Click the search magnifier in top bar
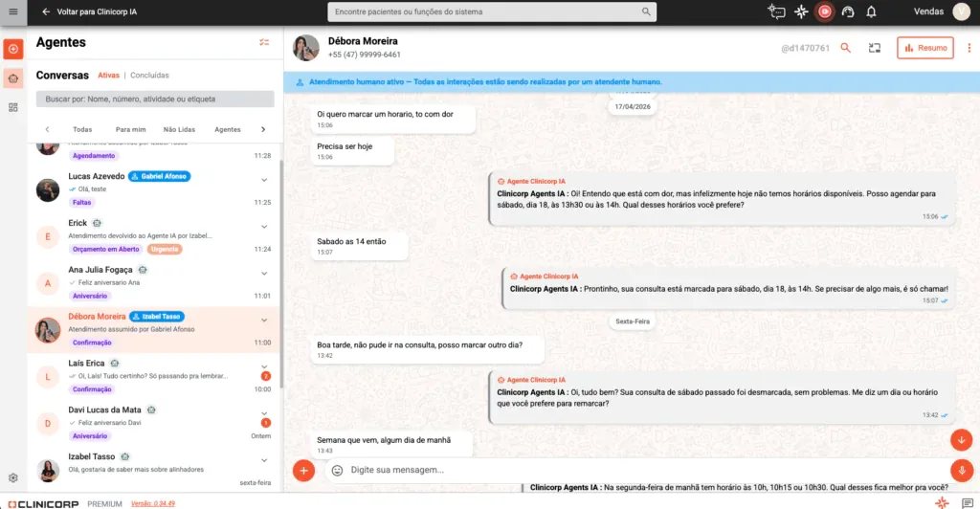This screenshot has height=509, width=980. tap(646, 11)
